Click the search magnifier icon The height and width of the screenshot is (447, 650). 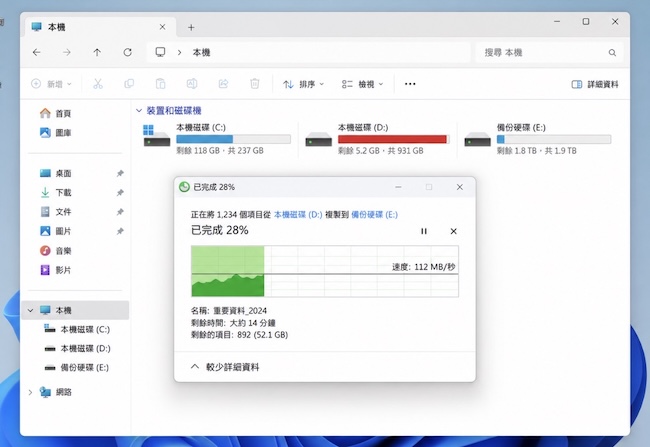(x=612, y=53)
